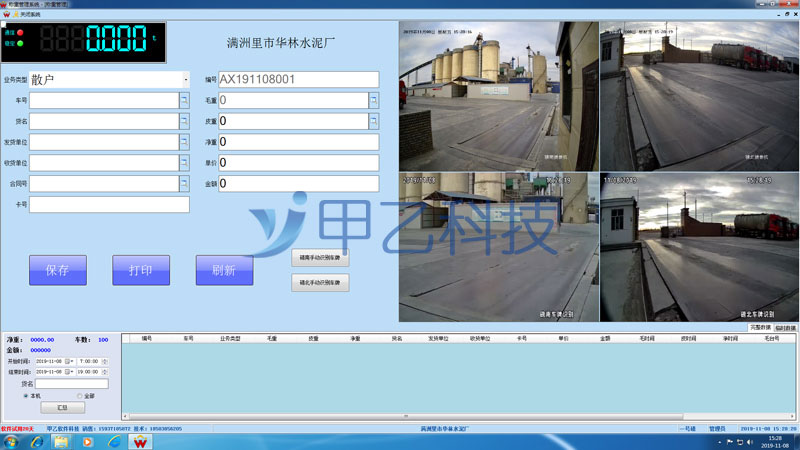
Task: Click the 卡号 input field
Action: 109,205
